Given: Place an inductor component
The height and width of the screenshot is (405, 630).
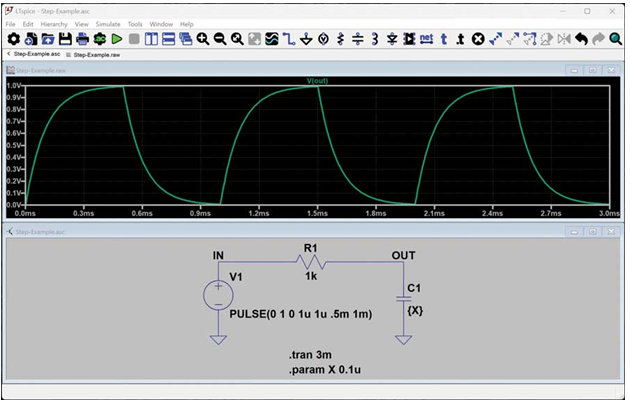Looking at the screenshot, I should [375, 39].
